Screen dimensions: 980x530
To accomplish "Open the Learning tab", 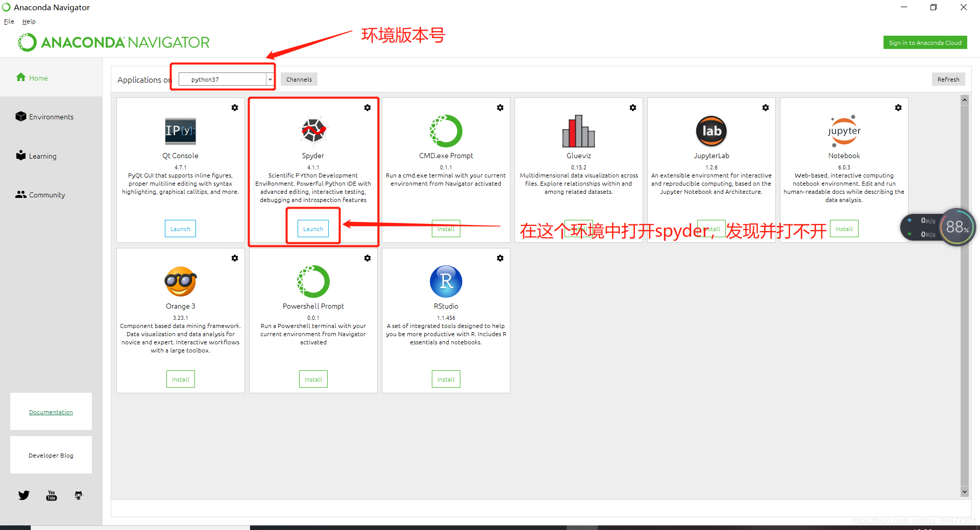I will pos(36,156).
